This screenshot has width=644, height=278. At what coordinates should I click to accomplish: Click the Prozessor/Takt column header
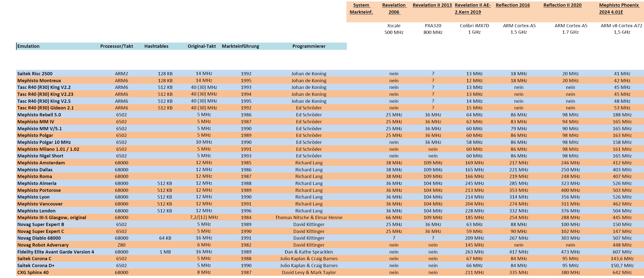point(116,46)
